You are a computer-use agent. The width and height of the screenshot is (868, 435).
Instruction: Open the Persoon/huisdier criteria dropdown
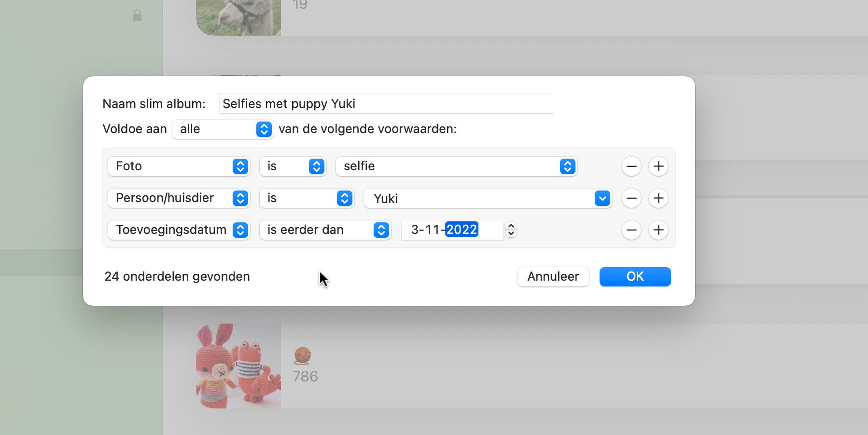pos(179,198)
